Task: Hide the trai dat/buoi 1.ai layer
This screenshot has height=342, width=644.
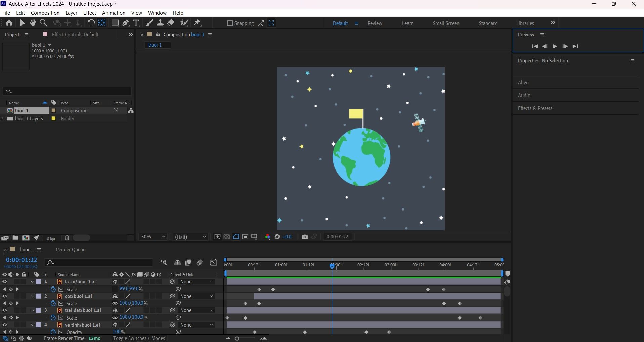Action: [x=5, y=310]
